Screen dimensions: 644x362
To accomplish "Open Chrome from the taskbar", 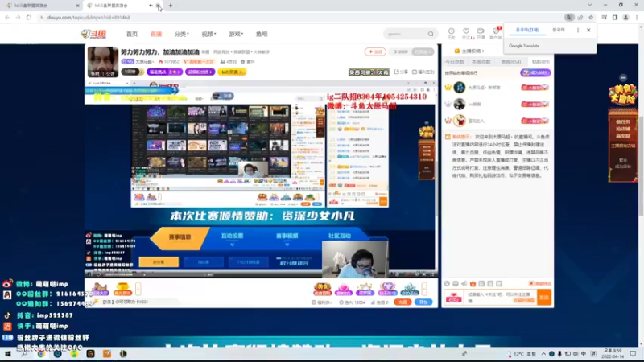I will [41, 353].
